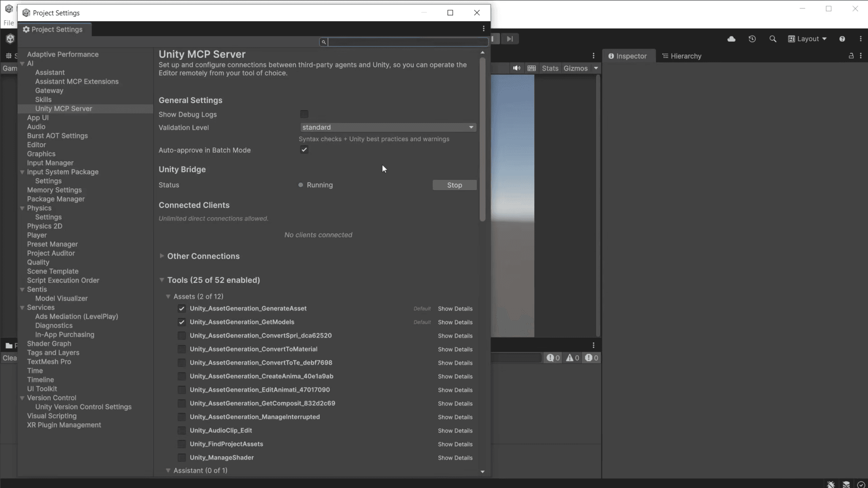Viewport: 868px width, 488px height.
Task: Open the main toolbar three-dot menu
Action: coord(861,39)
